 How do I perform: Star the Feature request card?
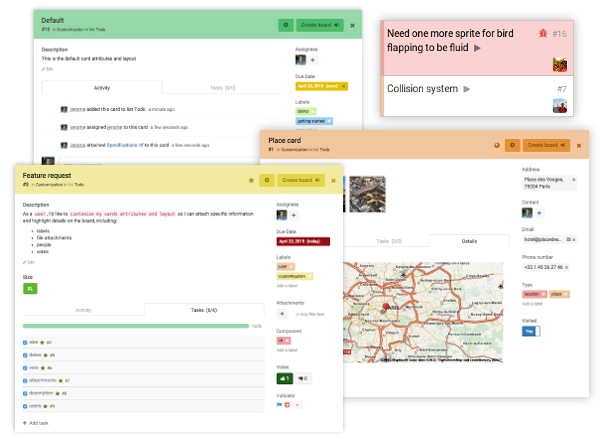(251, 180)
